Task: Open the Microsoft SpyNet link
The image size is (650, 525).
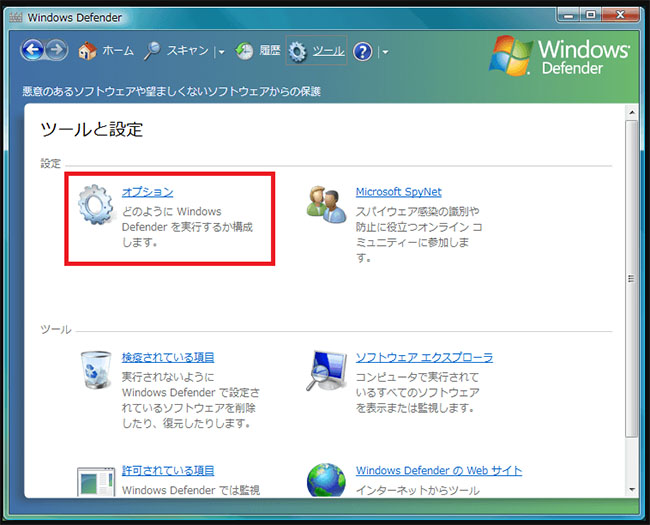Action: point(398,192)
